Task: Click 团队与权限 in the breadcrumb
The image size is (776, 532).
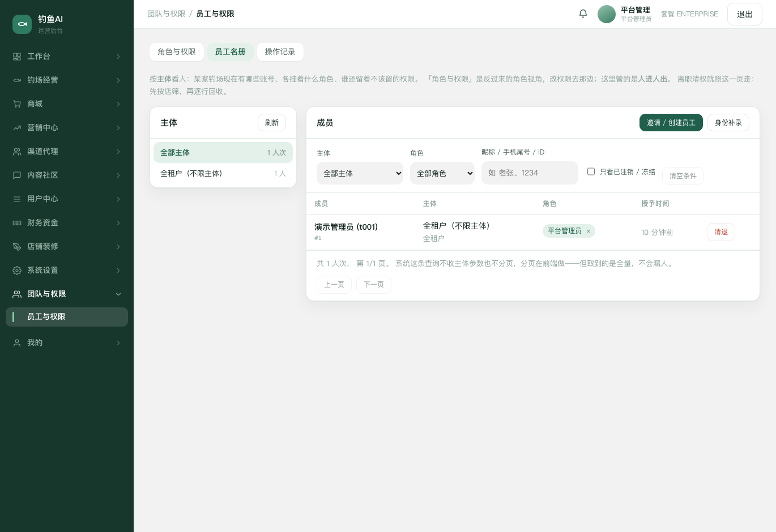Action: [167, 14]
